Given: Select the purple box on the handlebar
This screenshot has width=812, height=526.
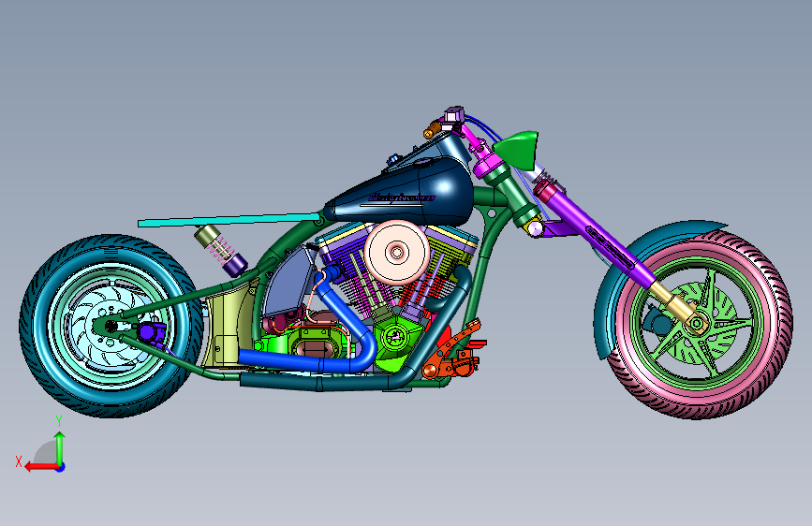Looking at the screenshot, I should 453,115.
